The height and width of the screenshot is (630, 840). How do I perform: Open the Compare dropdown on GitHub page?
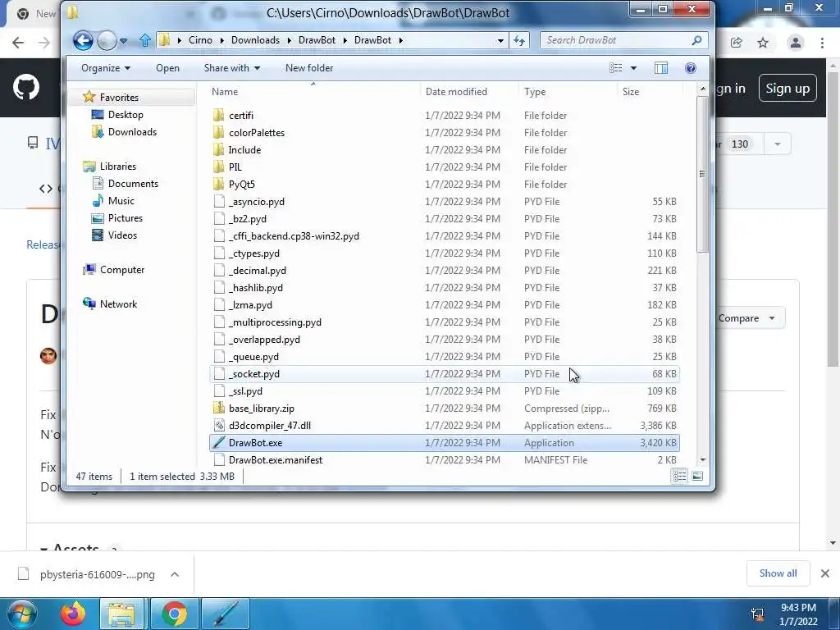tap(746, 318)
